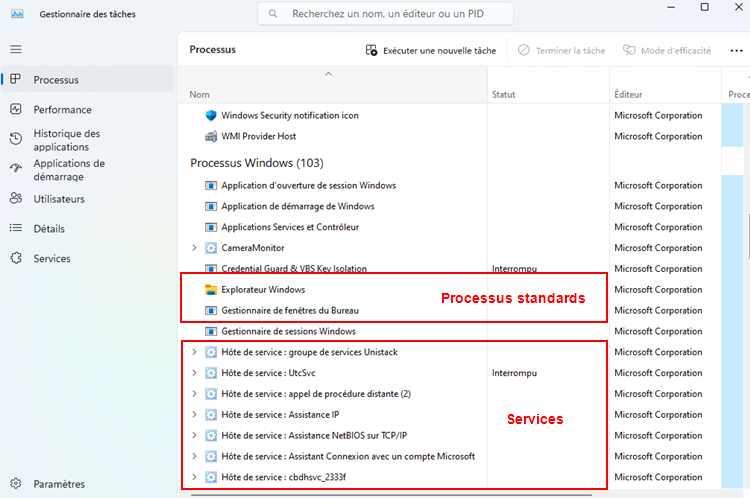The height and width of the screenshot is (498, 750).
Task: Click the WMI Provider Host icon
Action: tap(211, 136)
